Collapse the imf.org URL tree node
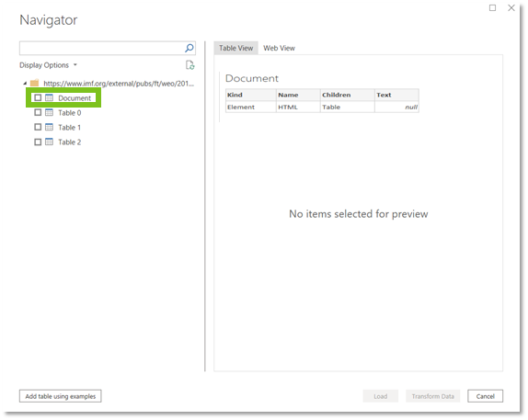528x420 pixels. point(25,83)
